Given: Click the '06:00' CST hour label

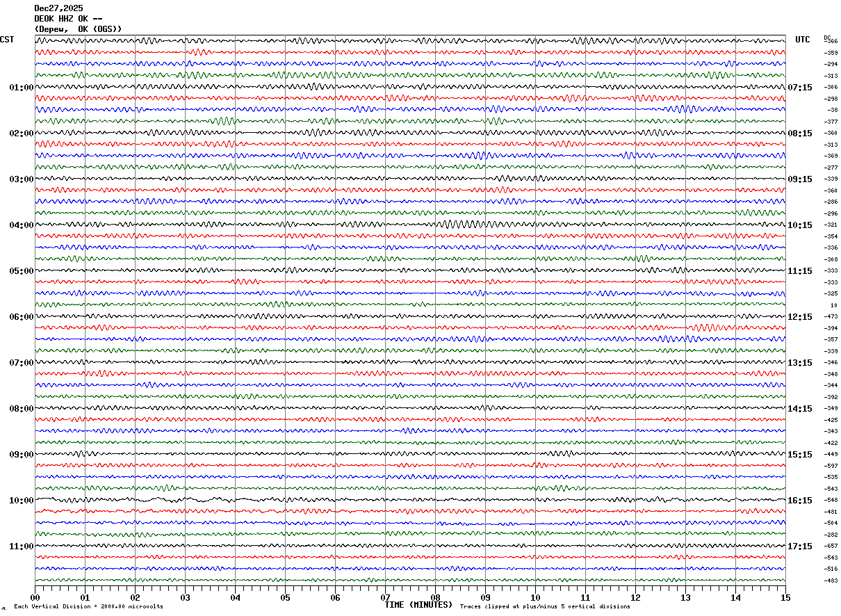Looking at the screenshot, I should click(22, 317).
